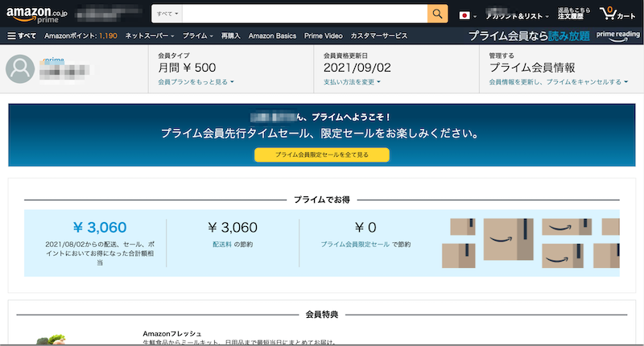Click the orange search magnifier button
The height and width of the screenshot is (346, 644).
pyautogui.click(x=437, y=14)
